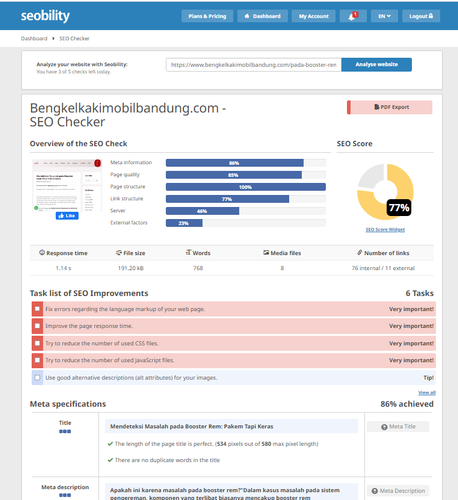458x500 pixels.
Task: Click the meta description importance dots
Action: 65,495
